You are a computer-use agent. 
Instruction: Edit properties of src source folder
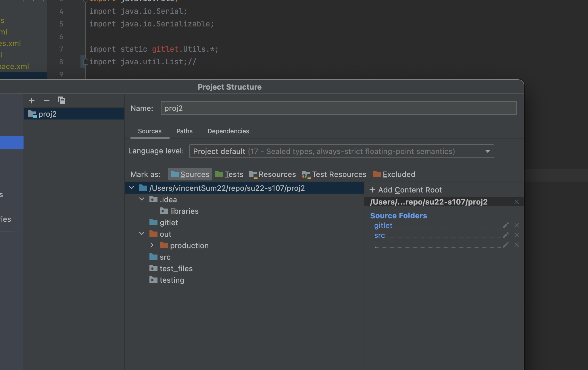[x=506, y=235]
